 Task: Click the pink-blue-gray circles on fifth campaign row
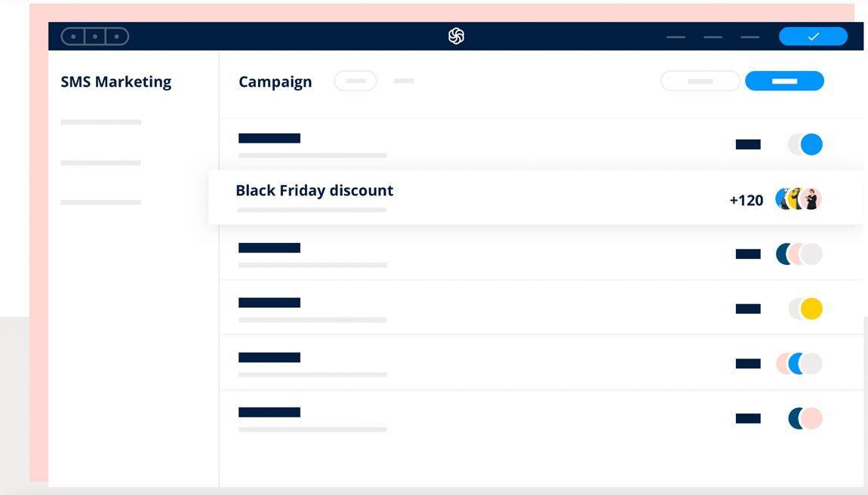799,364
